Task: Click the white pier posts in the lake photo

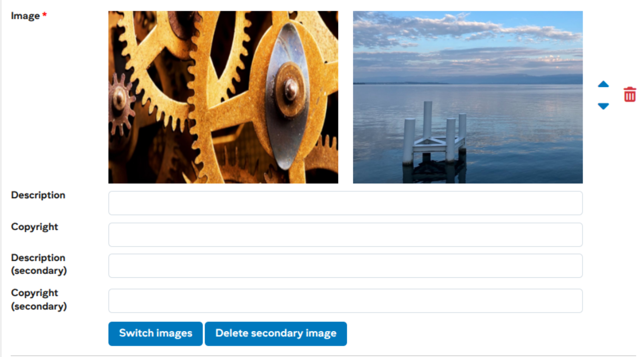Action: coord(435,135)
